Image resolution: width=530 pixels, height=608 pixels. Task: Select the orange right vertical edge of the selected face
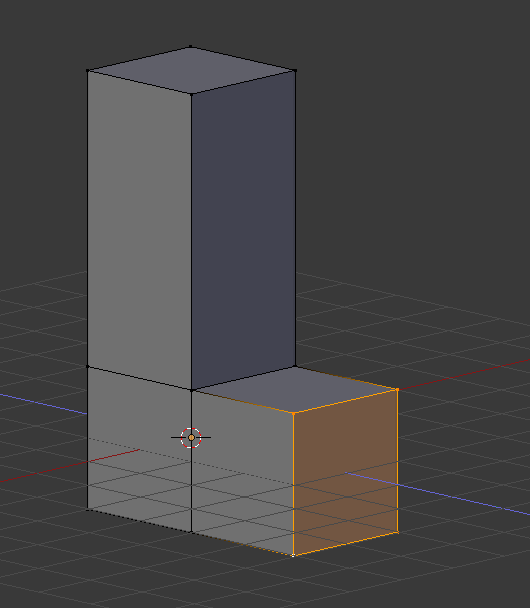398,461
